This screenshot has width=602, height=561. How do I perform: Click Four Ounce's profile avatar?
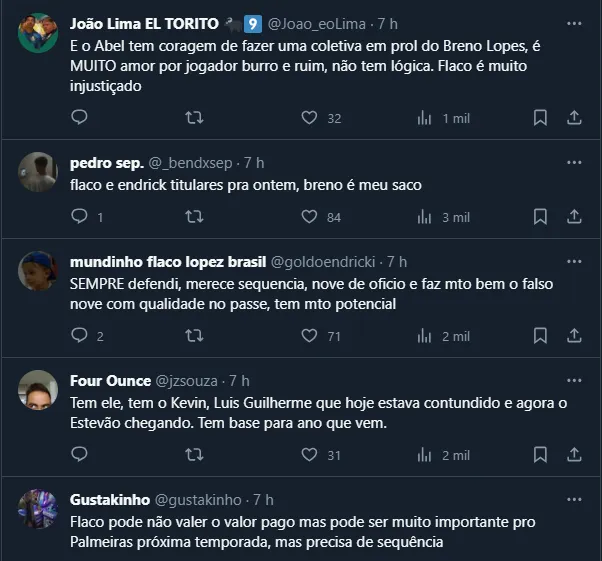38,390
